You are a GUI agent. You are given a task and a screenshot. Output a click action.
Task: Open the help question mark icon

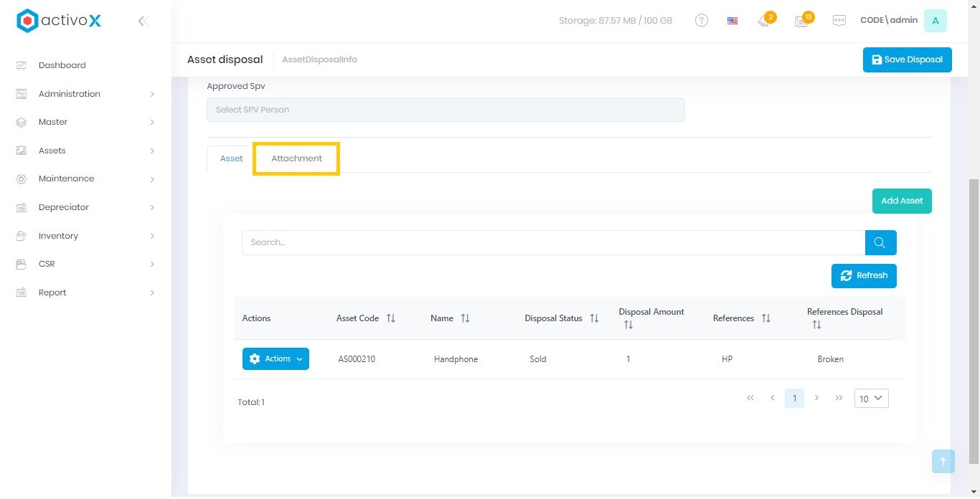[x=702, y=21]
